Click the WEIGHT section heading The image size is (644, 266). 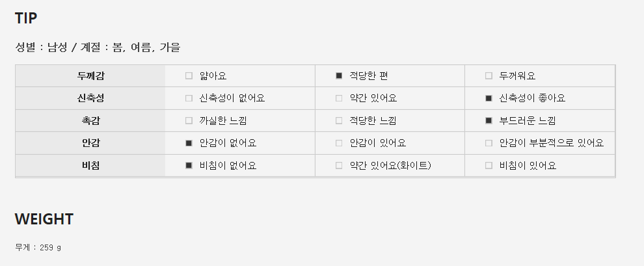tap(44, 219)
